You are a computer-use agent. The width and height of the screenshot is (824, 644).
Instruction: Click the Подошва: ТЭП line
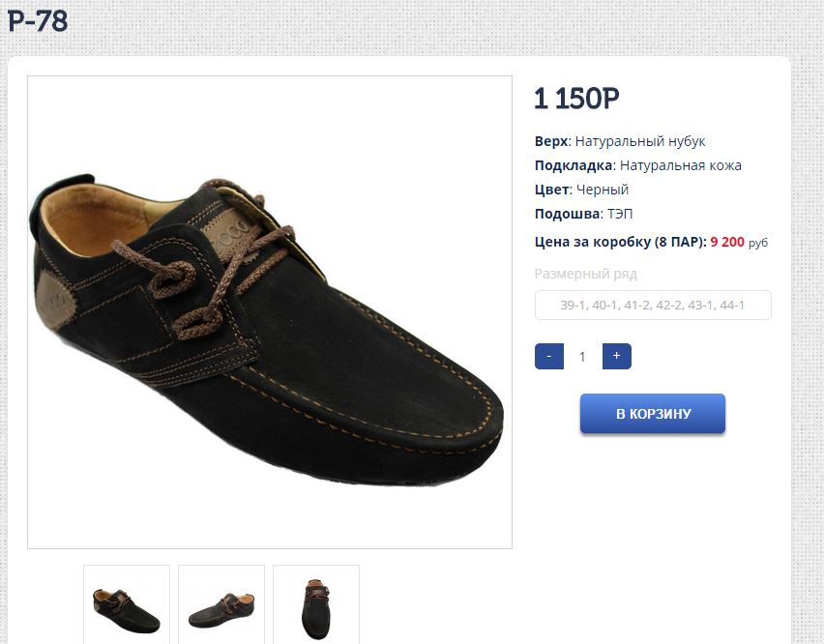583,214
